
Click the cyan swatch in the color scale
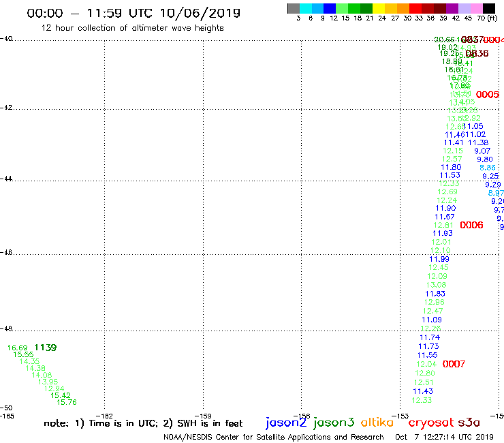(x=306, y=8)
